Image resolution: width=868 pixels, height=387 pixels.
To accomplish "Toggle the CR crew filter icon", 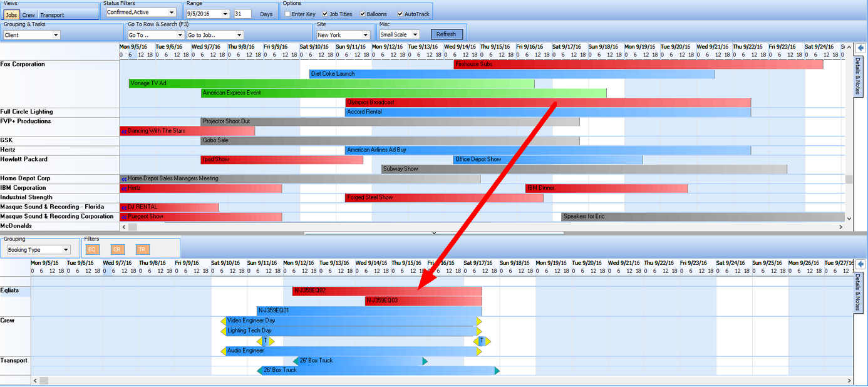I will tap(117, 249).
